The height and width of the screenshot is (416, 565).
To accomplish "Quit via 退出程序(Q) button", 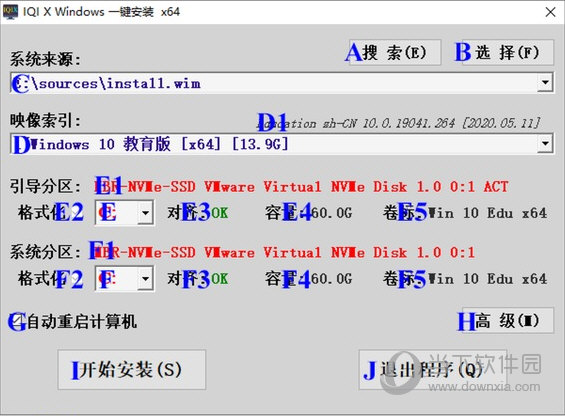I will click(433, 370).
